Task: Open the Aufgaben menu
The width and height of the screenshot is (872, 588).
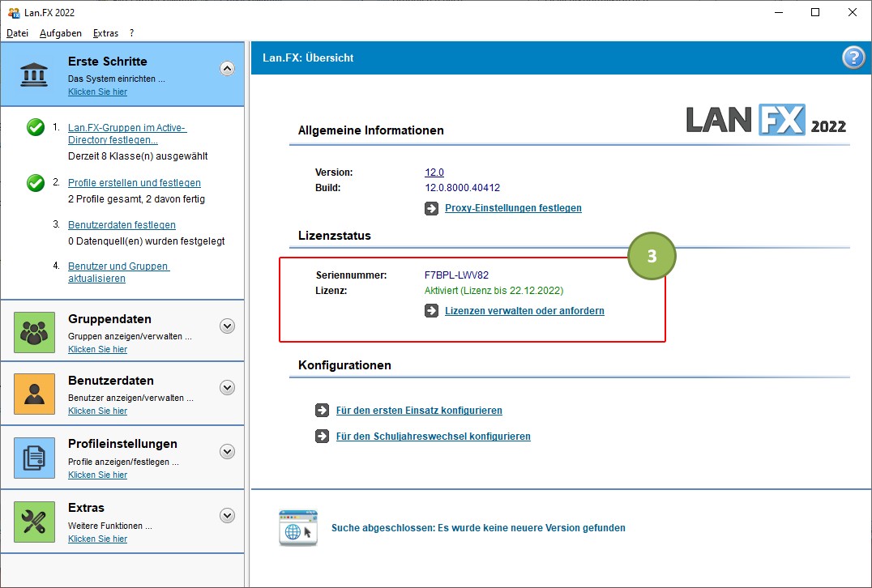Action: 61,33
